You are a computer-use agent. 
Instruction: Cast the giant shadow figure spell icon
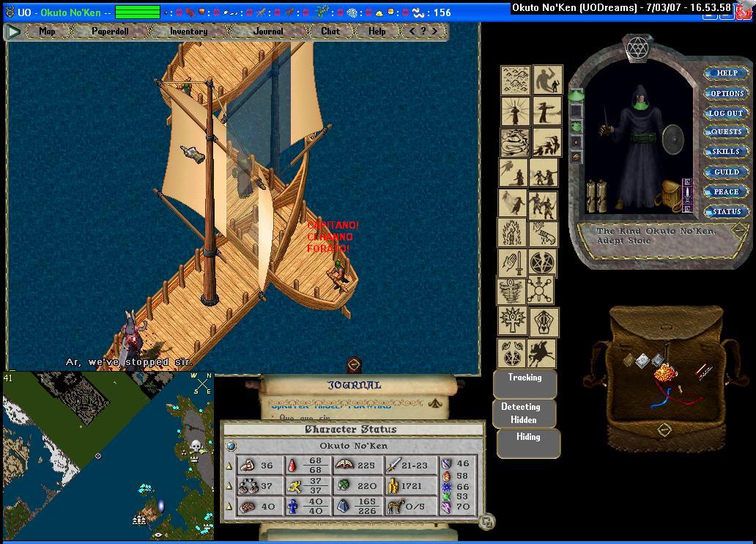click(548, 80)
